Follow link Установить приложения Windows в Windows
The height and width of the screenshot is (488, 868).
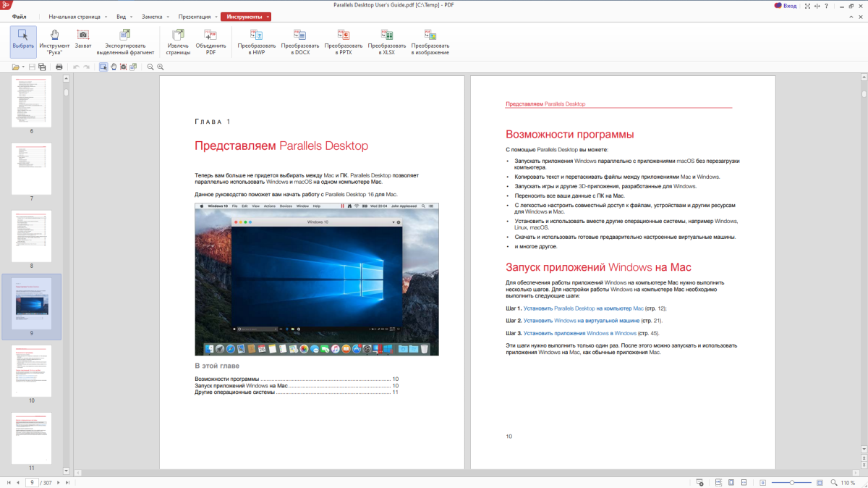[580, 333]
